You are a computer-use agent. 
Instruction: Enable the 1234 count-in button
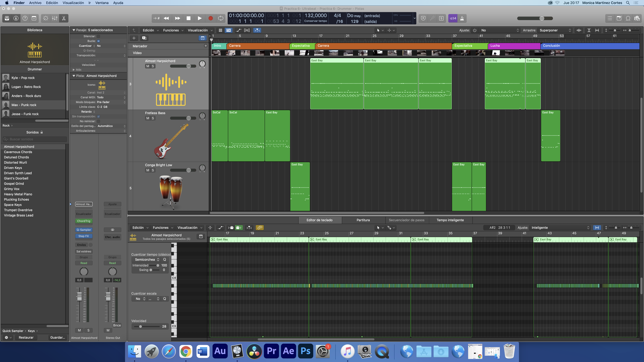click(x=453, y=18)
